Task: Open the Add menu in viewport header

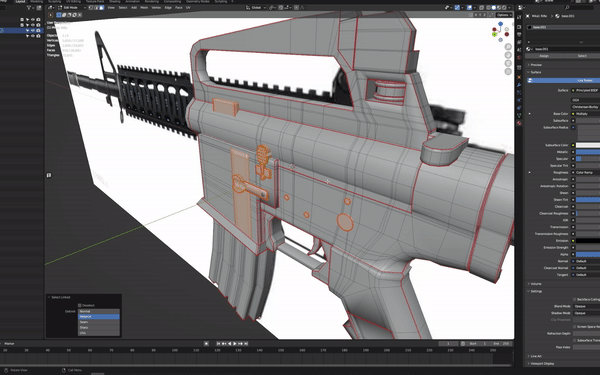Action: [x=134, y=8]
